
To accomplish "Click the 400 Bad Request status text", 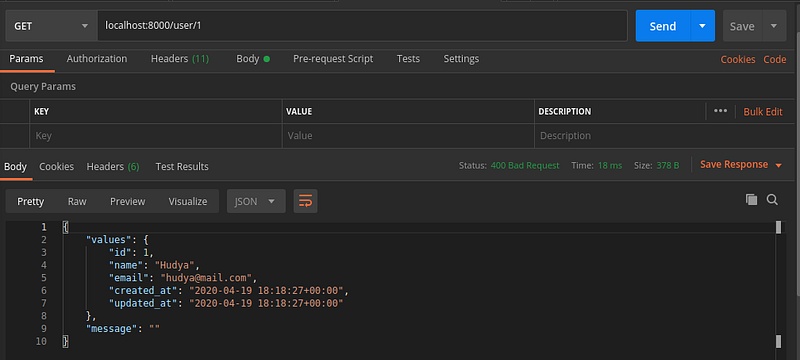I will [x=525, y=165].
